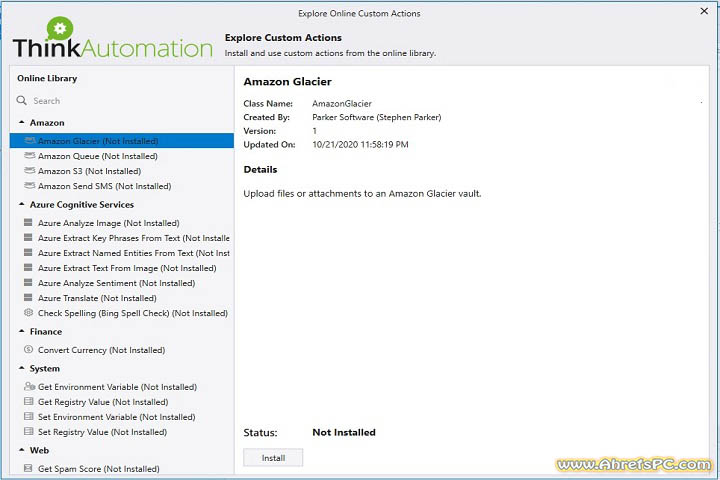720x480 pixels.
Task: Click the search magnifier icon
Action: coord(22,100)
